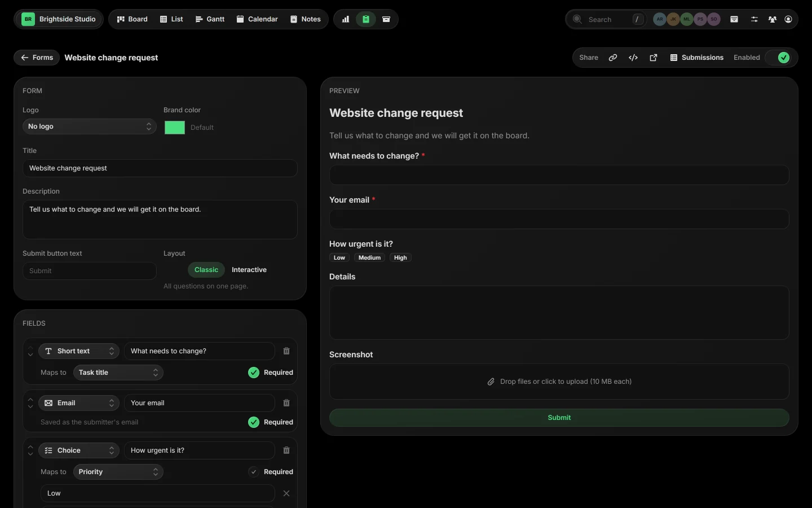The width and height of the screenshot is (812, 508).
Task: Switch to the Calendar view
Action: [x=257, y=19]
